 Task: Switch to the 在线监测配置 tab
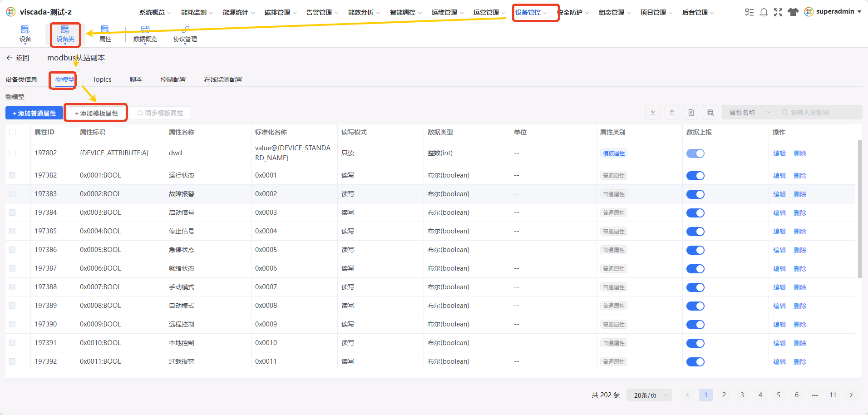click(x=223, y=79)
